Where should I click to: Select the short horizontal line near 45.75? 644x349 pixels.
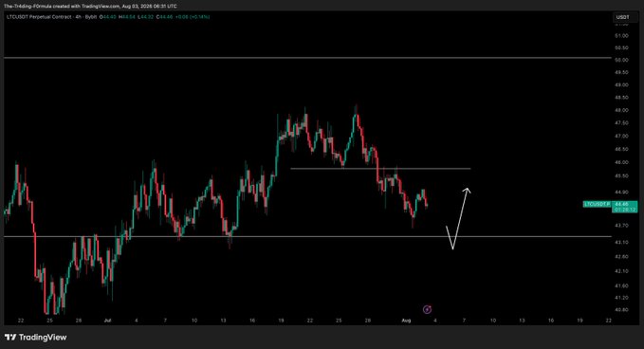pos(380,169)
